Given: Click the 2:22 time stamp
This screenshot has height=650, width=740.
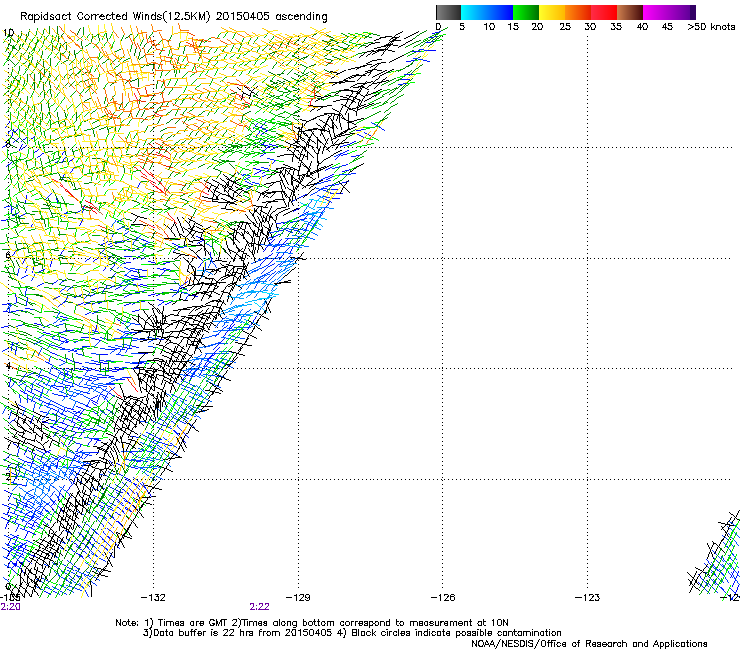Looking at the screenshot, I should (260, 607).
